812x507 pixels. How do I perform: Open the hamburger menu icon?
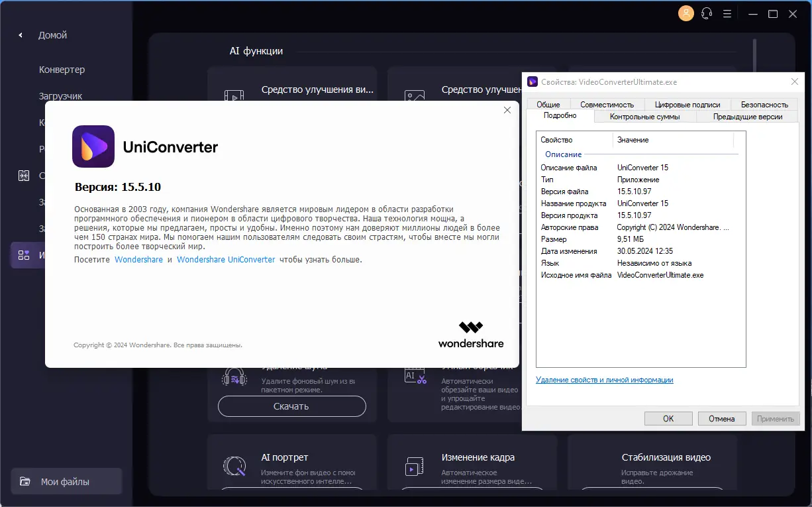(x=727, y=13)
